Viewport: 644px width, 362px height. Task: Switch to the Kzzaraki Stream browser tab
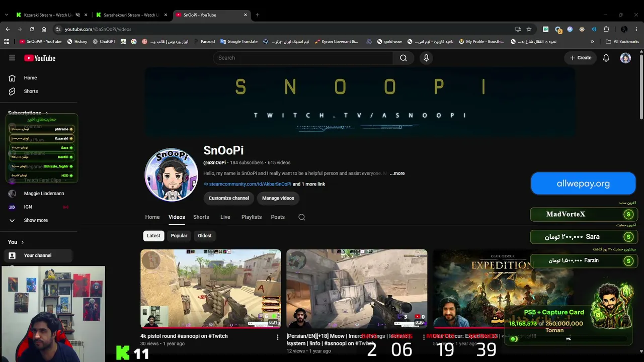[52, 15]
